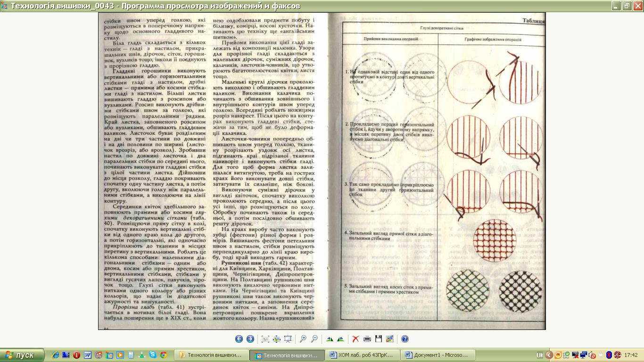Open the viewer help
644x362 pixels.
point(405,339)
